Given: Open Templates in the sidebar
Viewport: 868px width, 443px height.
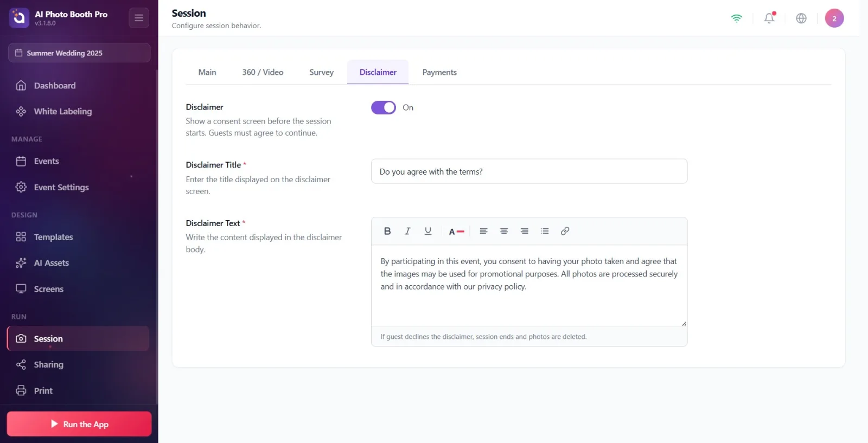Looking at the screenshot, I should click(79, 237).
